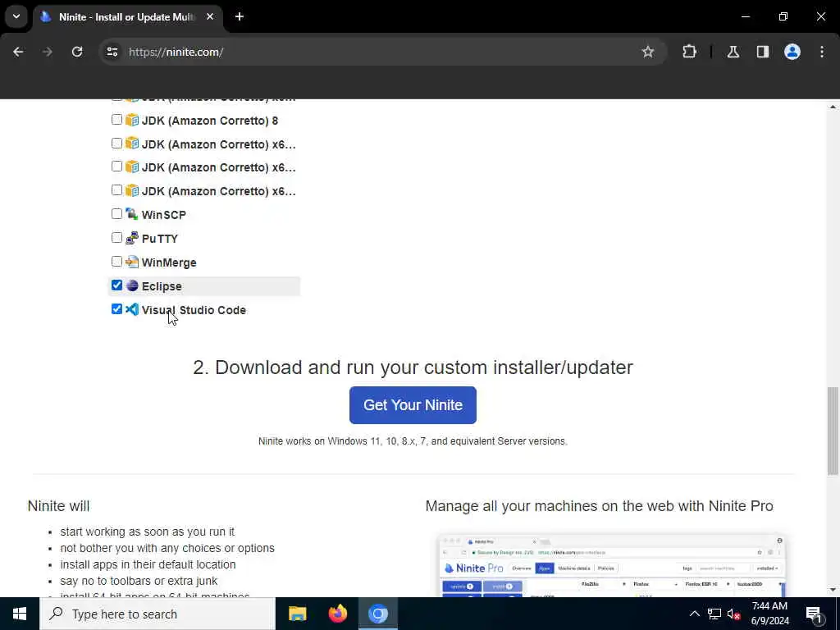Image resolution: width=840 pixels, height=630 pixels.
Task: Open File Explorer from the taskbar
Action: (x=297, y=614)
